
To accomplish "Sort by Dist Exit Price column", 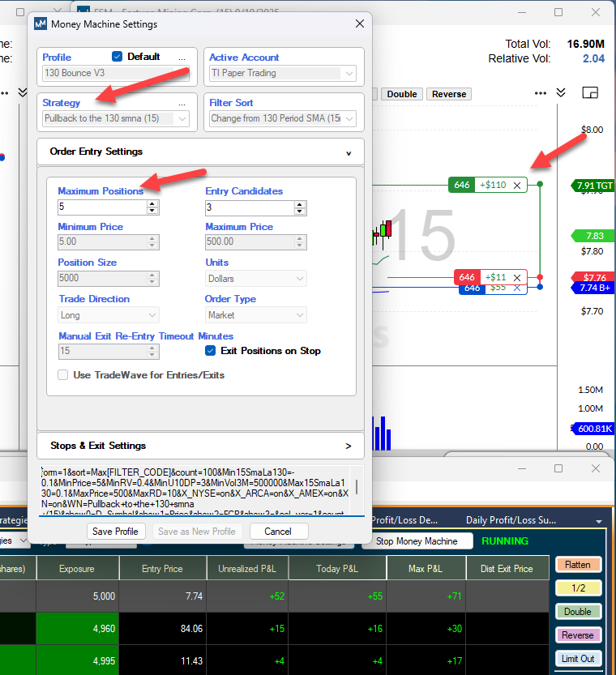I will pyautogui.click(x=507, y=568).
